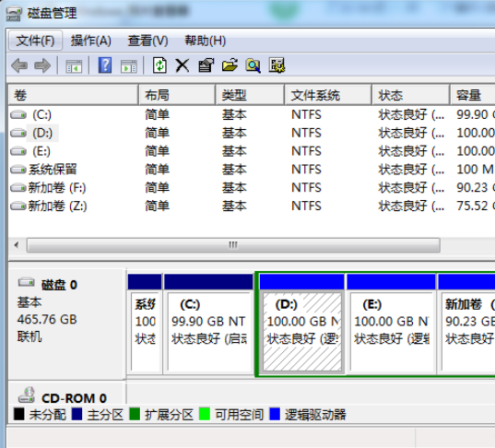Sort by 布局 column header
The width and height of the screenshot is (495, 448).
[177, 95]
